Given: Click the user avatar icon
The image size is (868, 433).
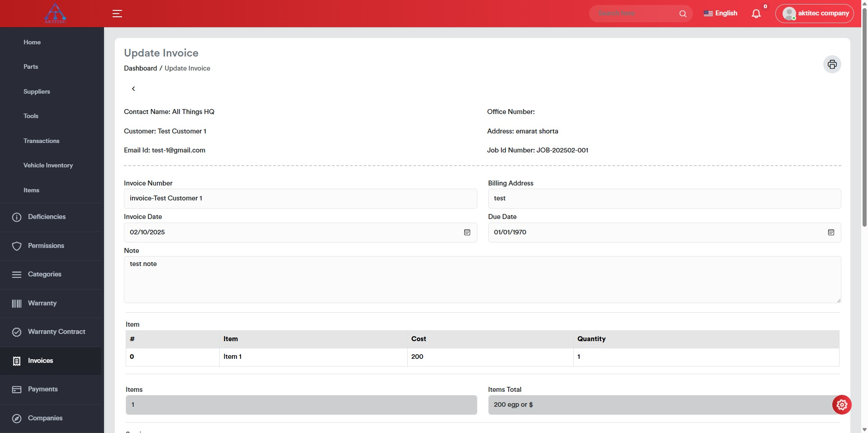Looking at the screenshot, I should pyautogui.click(x=789, y=14).
